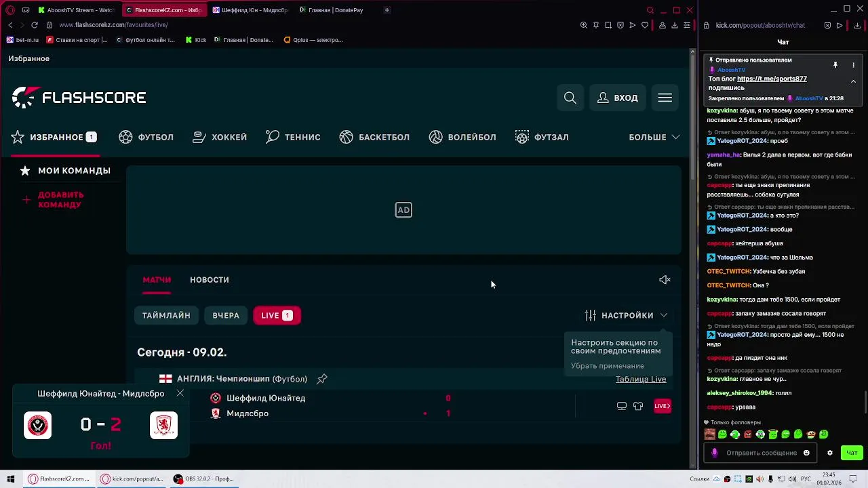The image size is (868, 488).
Task: Select the ВЧЕРА filter
Action: pyautogui.click(x=226, y=315)
